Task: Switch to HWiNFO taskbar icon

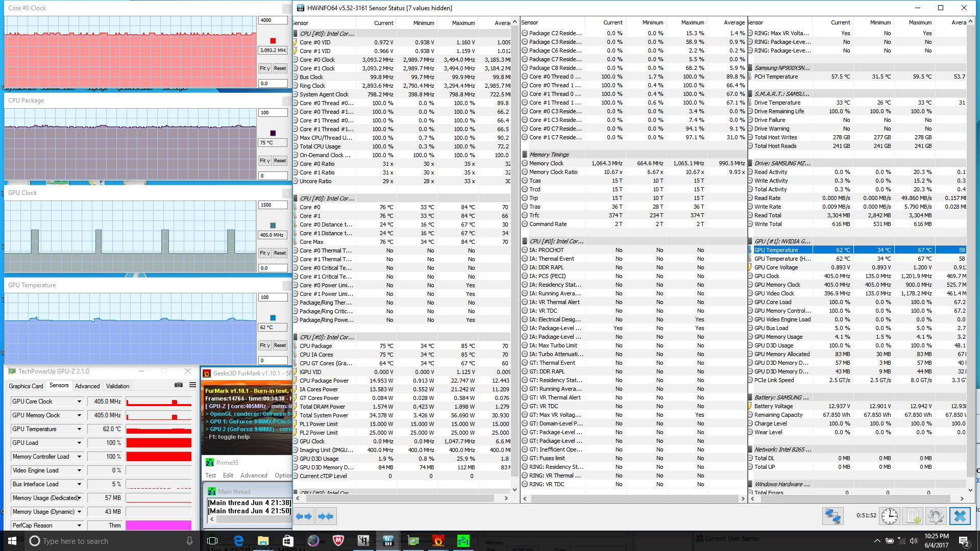Action: [x=388, y=541]
